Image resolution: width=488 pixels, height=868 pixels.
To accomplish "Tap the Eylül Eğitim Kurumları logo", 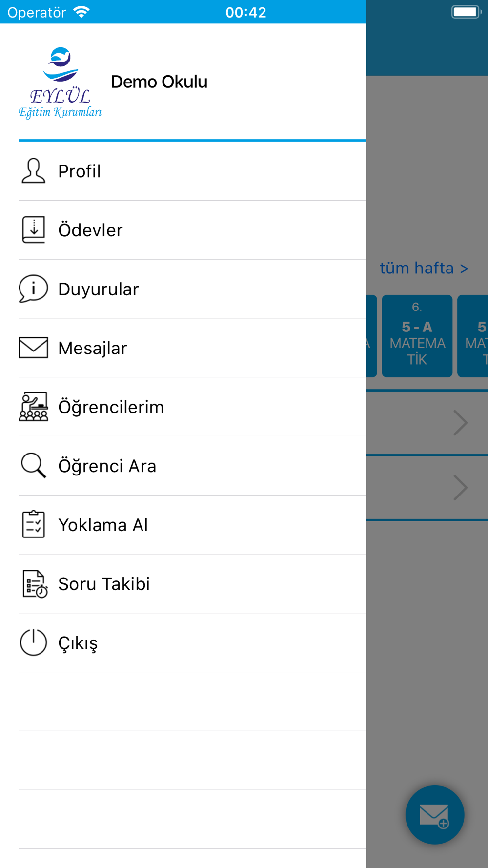I will [x=60, y=83].
